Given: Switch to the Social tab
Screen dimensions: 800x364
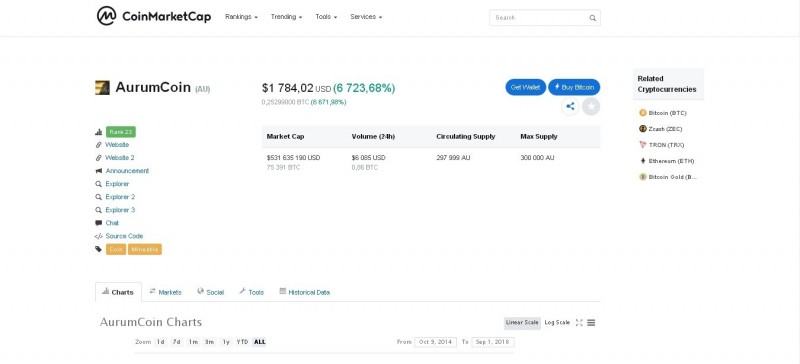Looking at the screenshot, I should (x=211, y=292).
